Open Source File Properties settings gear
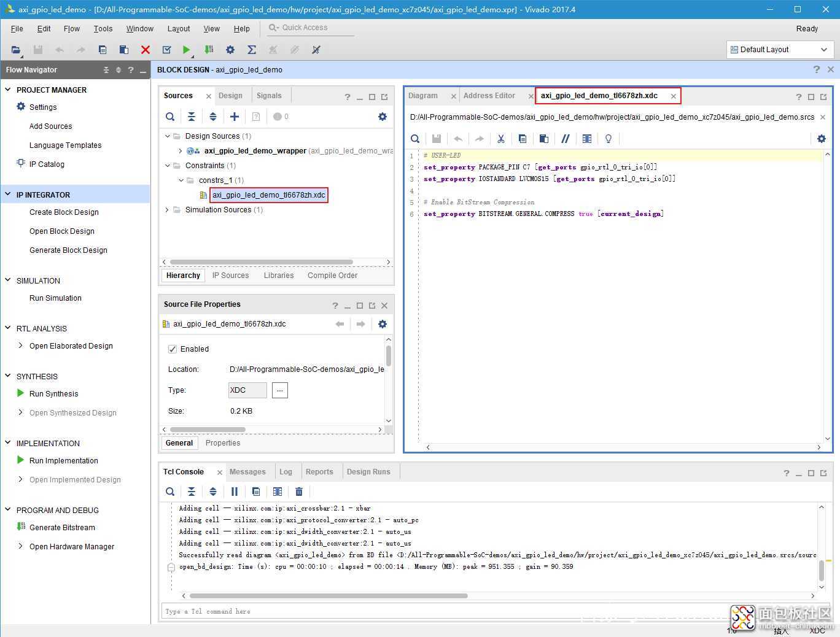This screenshot has height=637, width=840. tap(383, 324)
